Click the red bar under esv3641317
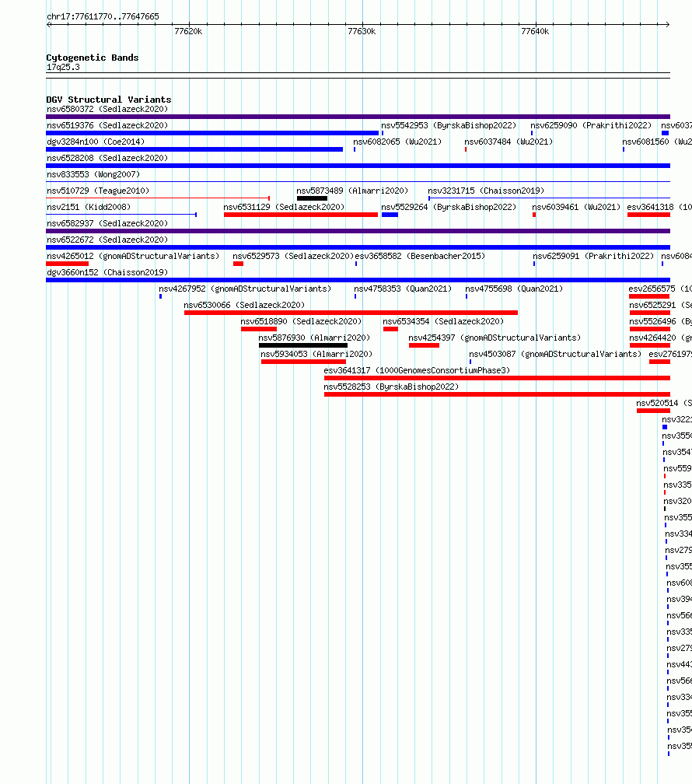The width and height of the screenshot is (692, 784). pyautogui.click(x=497, y=378)
